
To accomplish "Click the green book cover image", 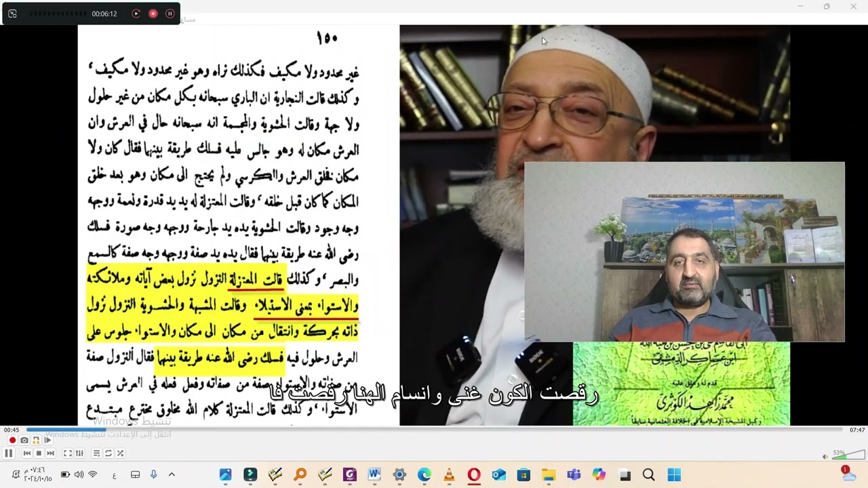I will 682,384.
